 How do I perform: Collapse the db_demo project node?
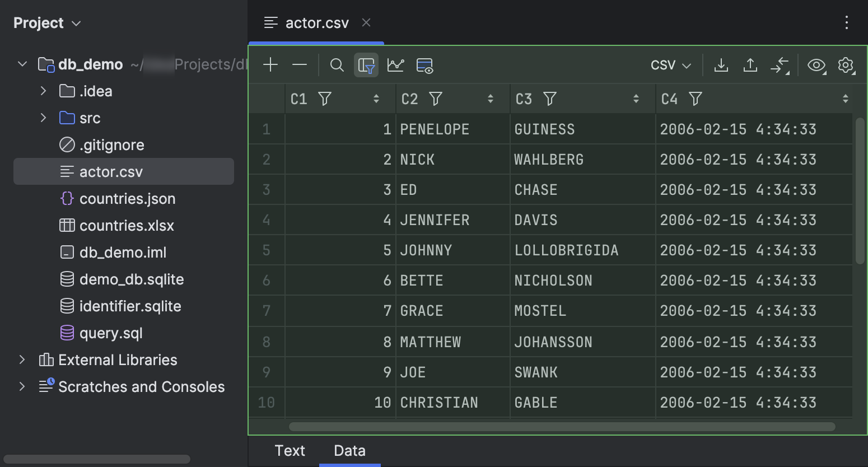click(x=22, y=64)
